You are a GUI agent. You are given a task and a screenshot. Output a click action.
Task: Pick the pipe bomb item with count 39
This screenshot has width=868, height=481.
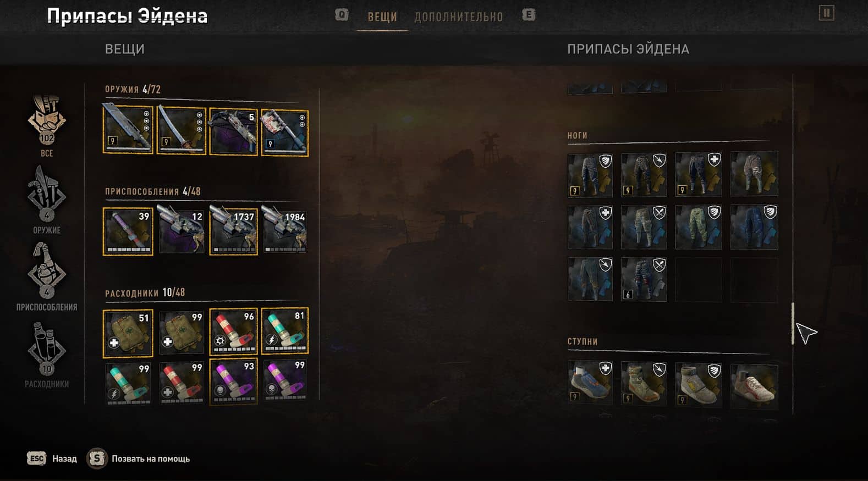coord(128,231)
